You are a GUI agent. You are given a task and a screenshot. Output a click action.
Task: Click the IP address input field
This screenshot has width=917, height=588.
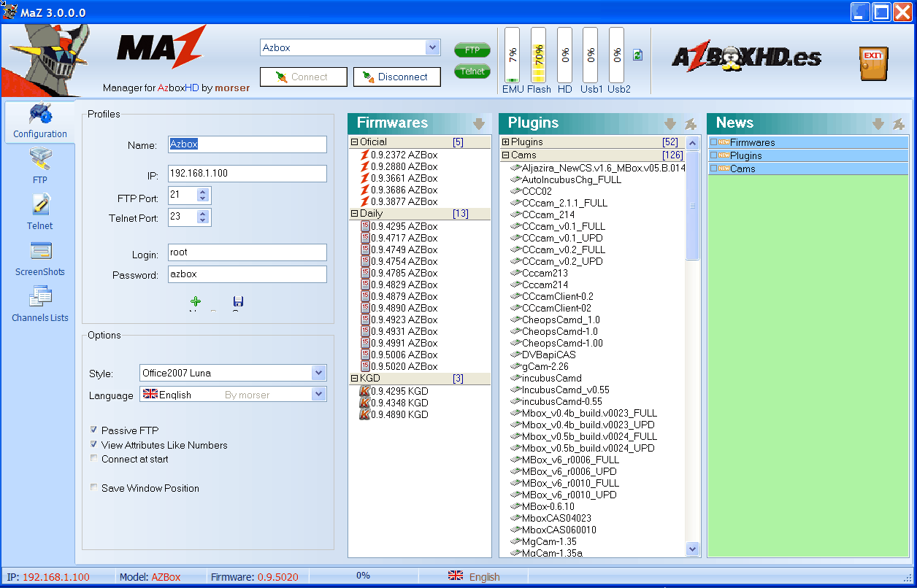(248, 174)
